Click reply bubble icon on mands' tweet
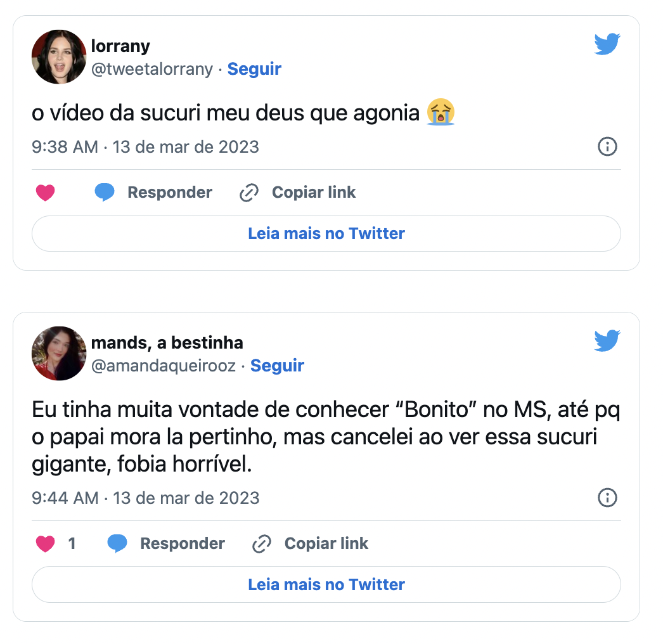 (117, 544)
